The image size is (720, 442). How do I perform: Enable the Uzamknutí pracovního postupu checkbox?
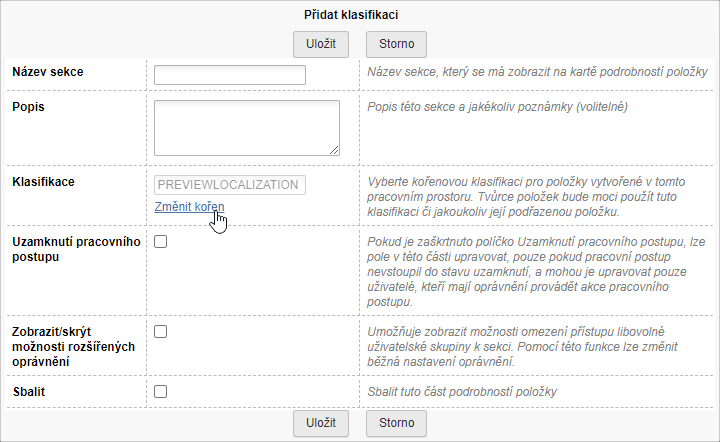[x=161, y=242]
